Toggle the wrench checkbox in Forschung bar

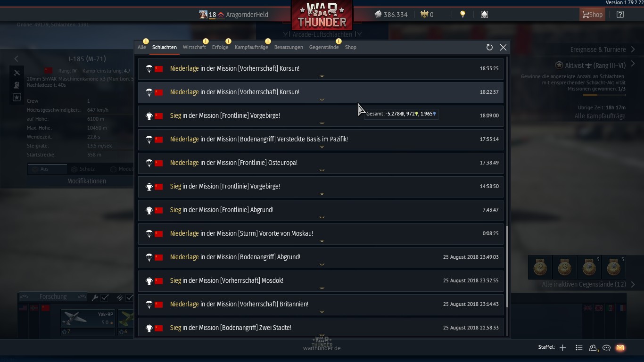point(105,297)
